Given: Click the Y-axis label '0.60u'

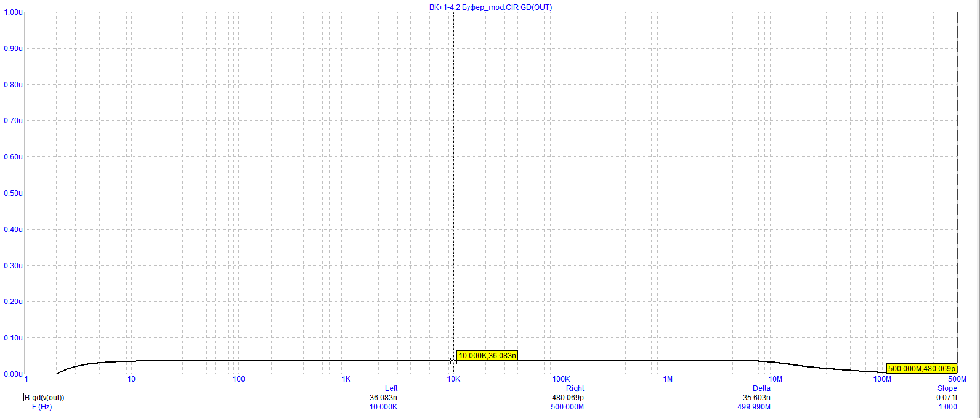Looking at the screenshot, I should [13, 157].
